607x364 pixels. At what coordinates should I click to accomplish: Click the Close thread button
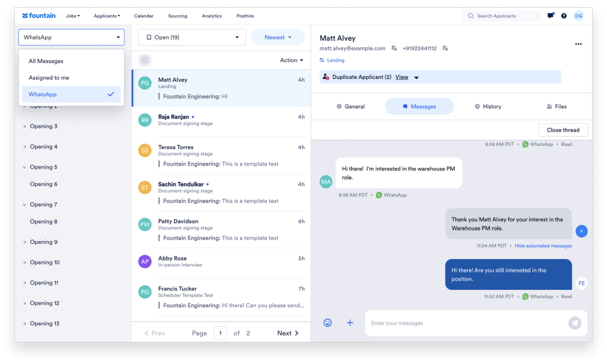click(x=563, y=130)
